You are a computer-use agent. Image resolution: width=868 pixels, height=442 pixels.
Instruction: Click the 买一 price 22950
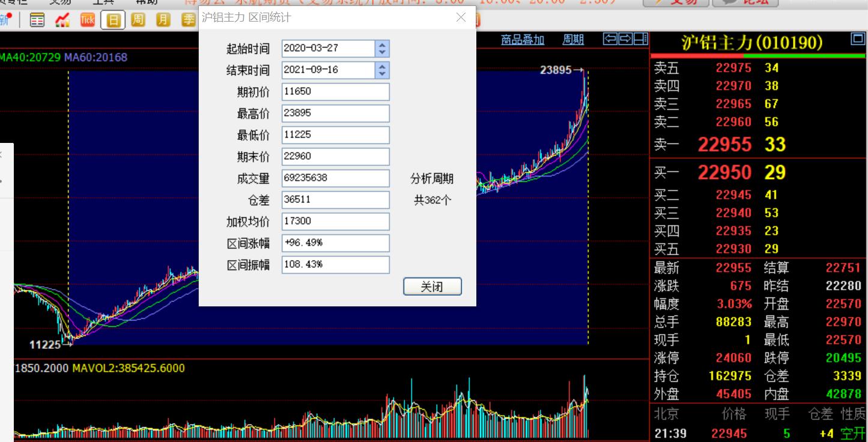click(x=724, y=173)
